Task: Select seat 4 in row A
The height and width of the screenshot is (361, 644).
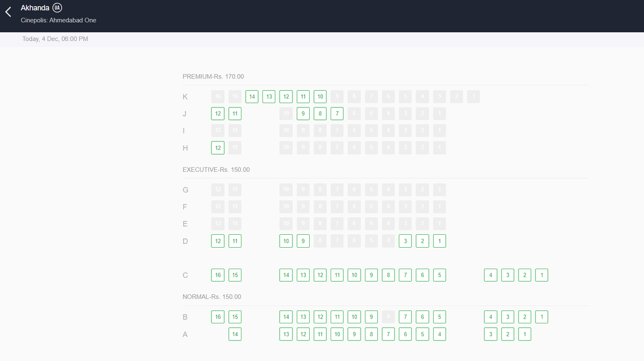Action: (x=440, y=334)
